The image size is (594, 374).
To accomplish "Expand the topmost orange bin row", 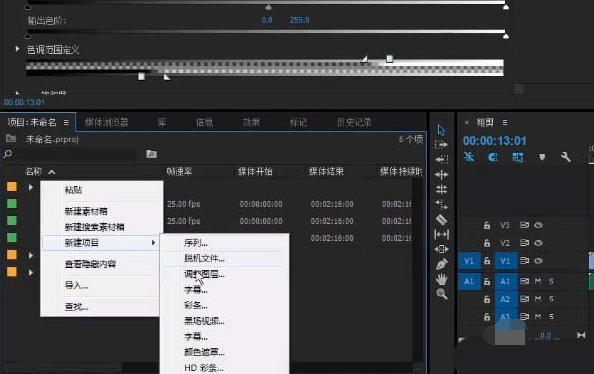I will 31,187.
